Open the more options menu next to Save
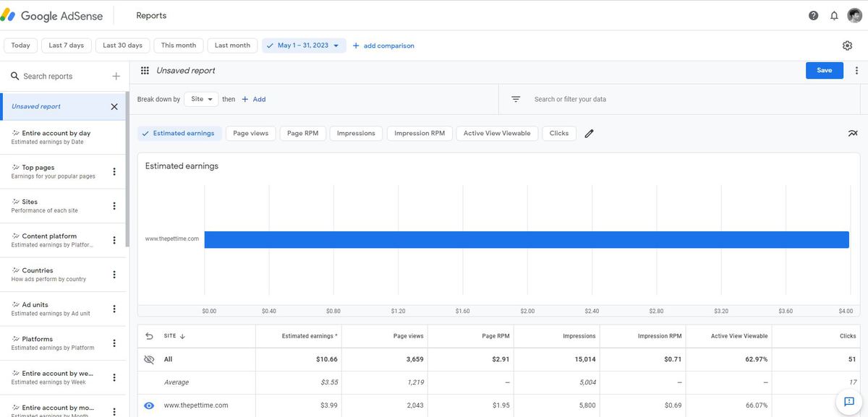Viewport: 868px width, 417px height. point(856,70)
